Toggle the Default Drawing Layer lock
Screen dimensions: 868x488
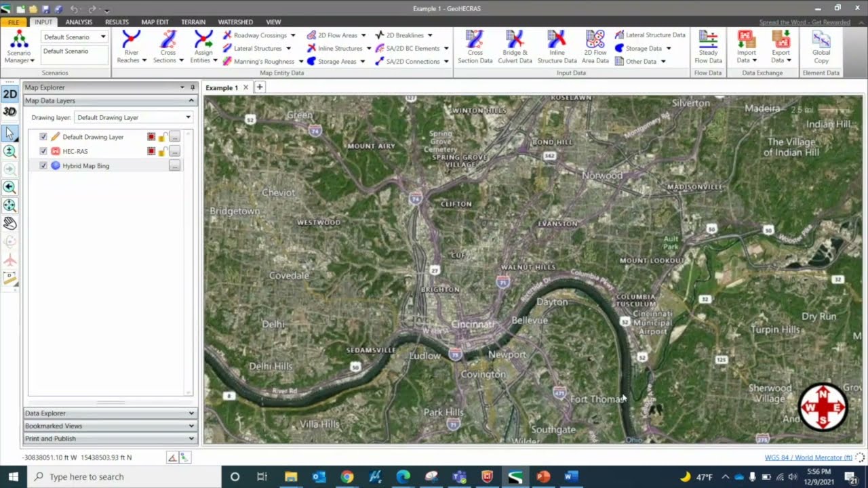(x=163, y=137)
